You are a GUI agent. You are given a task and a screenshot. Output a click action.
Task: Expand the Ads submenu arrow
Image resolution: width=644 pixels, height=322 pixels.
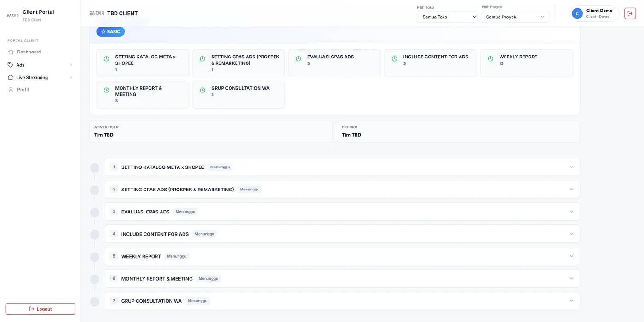coord(71,65)
